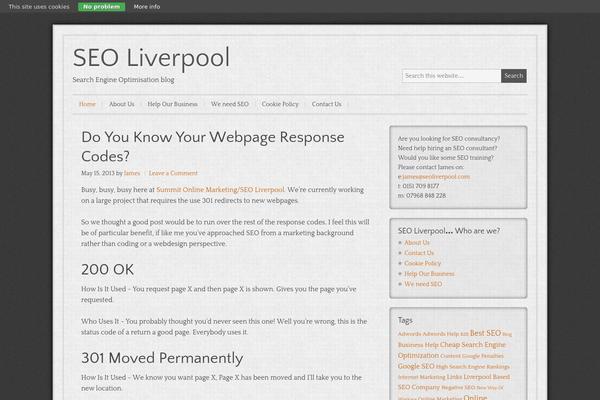
Task: Click the This site uses cookies notice text
Action: coord(39,7)
